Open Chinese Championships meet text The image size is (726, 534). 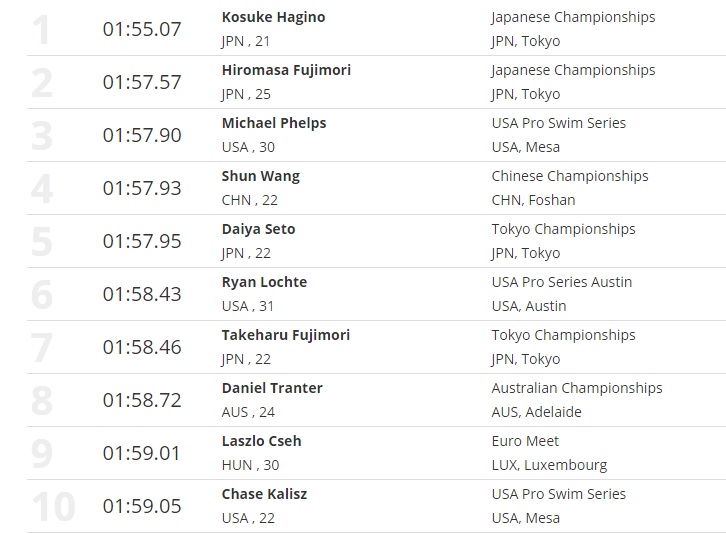(570, 176)
